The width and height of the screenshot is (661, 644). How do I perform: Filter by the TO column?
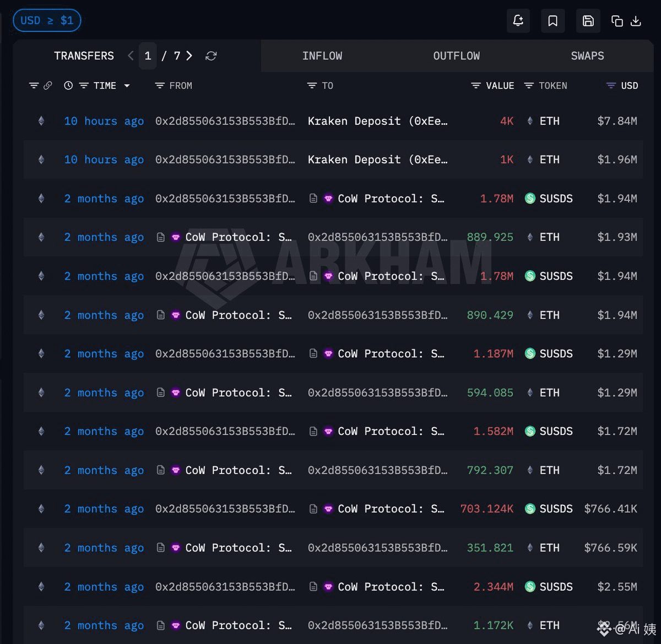coord(312,85)
